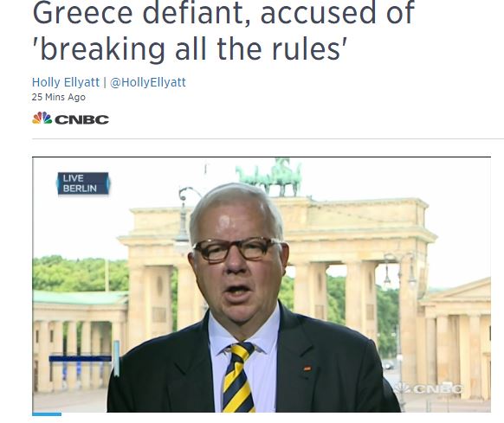
Task: Click the CNBC watermark in the video corner
Action: [429, 389]
